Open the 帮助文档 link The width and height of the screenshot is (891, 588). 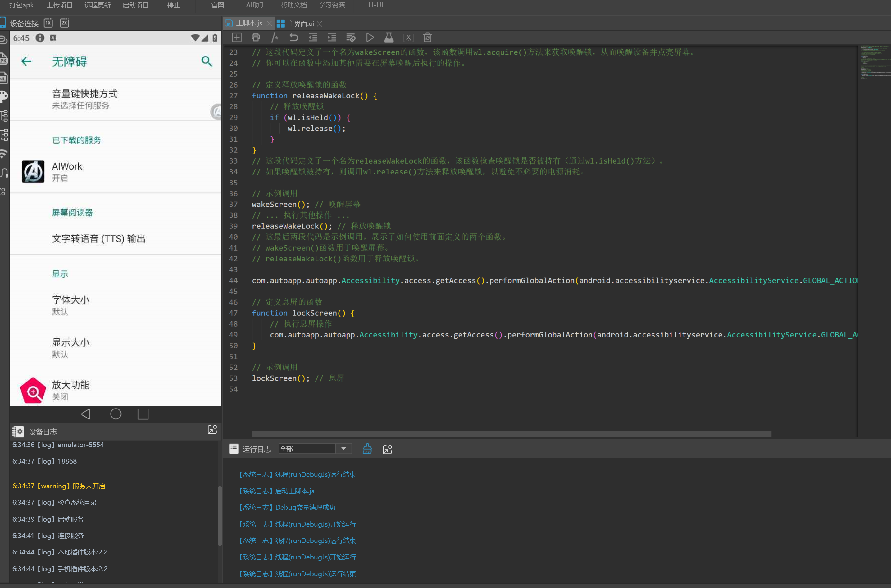[x=294, y=5]
